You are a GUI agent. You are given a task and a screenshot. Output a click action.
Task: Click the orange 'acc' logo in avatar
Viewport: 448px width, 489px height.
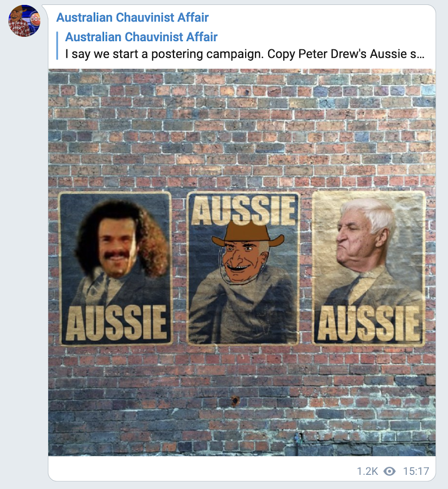click(x=35, y=19)
